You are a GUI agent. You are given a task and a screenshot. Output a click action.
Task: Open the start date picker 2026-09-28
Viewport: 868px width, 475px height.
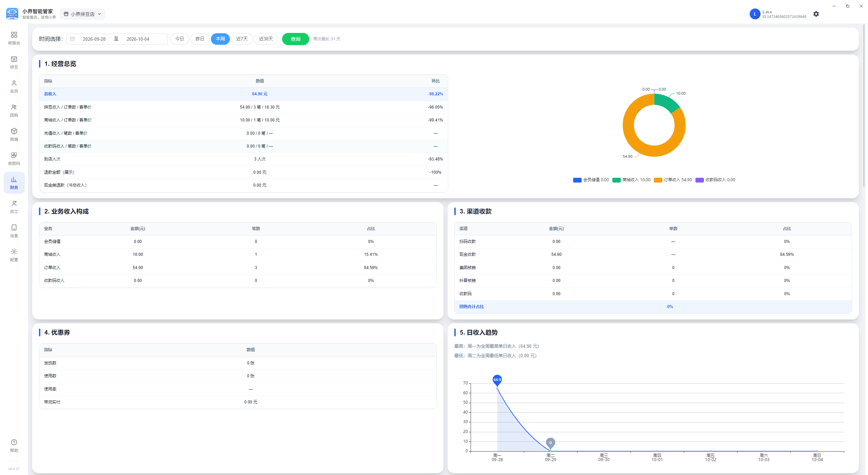point(94,39)
